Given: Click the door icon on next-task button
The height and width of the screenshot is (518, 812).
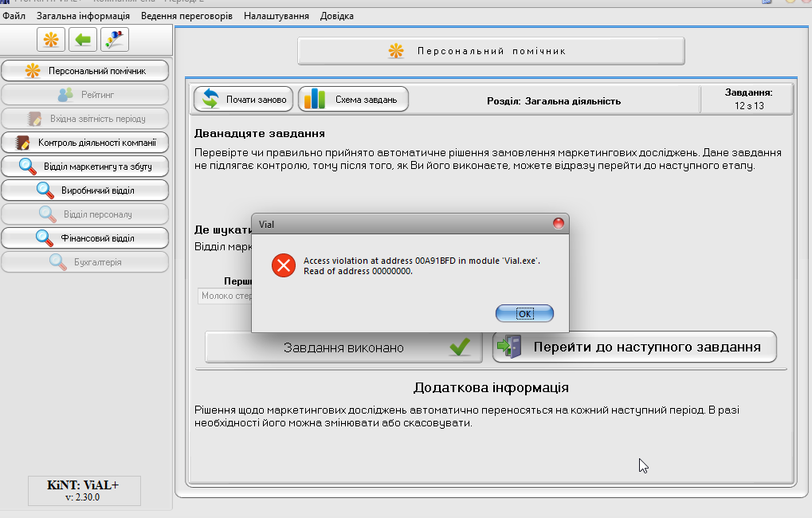Looking at the screenshot, I should [509, 347].
